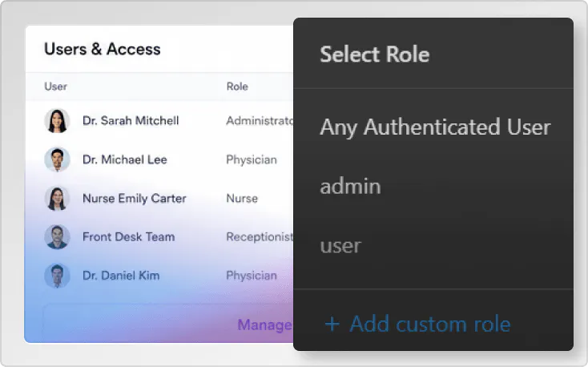Select the Nurse Emily Carter name
Screen dimensions: 588x367
[135, 198]
